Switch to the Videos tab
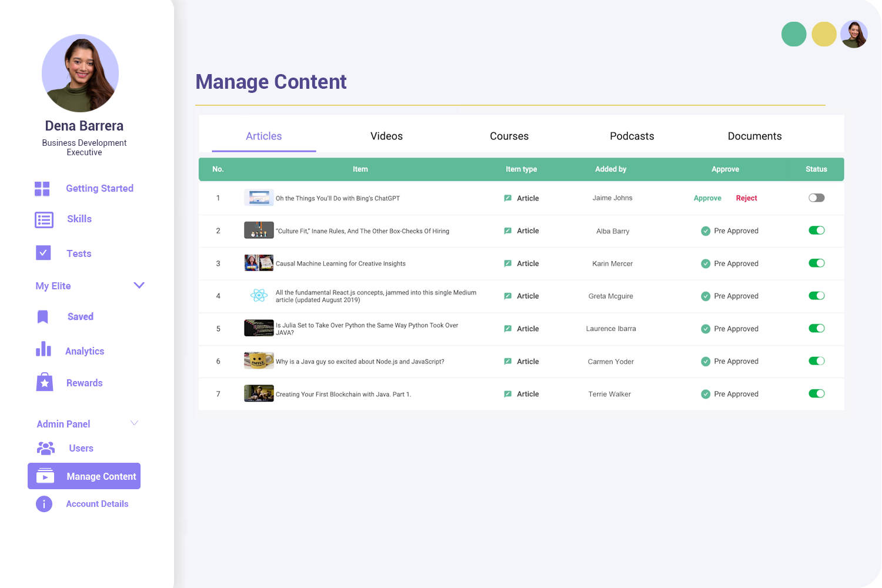Image resolution: width=882 pixels, height=588 pixels. [x=386, y=136]
